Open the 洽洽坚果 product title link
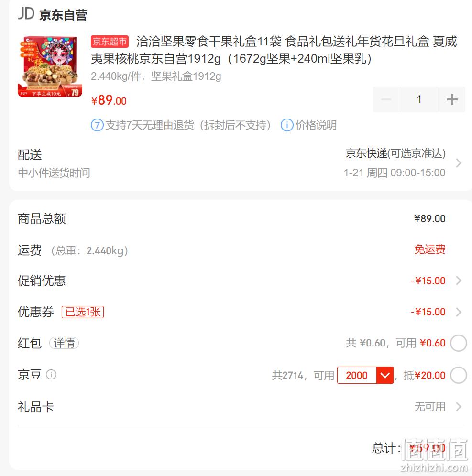Screen dimensions: 472x476 (274, 50)
